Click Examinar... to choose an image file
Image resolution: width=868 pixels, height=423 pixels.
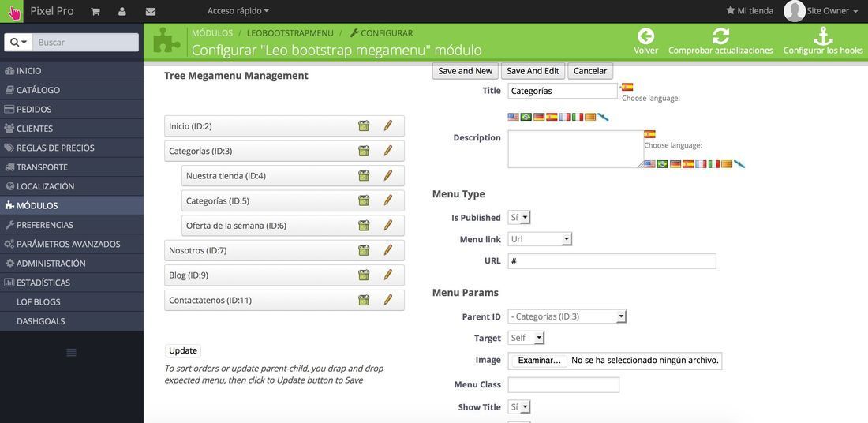[540, 361]
